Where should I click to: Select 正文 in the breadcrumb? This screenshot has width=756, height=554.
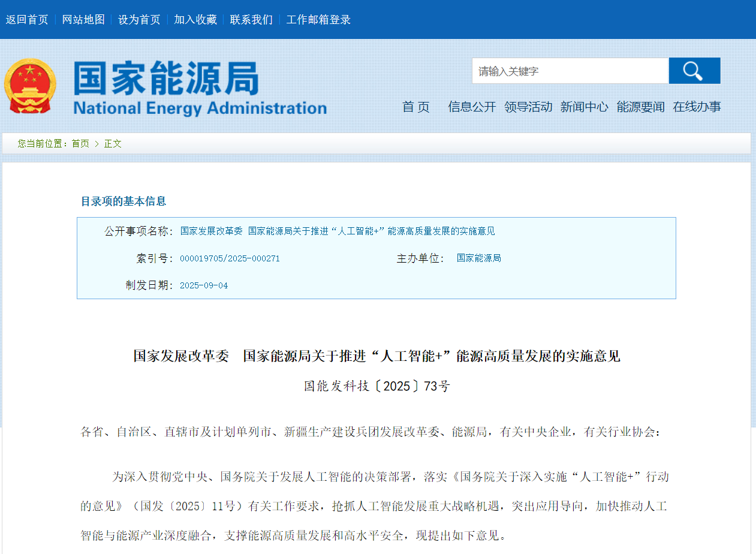point(112,143)
